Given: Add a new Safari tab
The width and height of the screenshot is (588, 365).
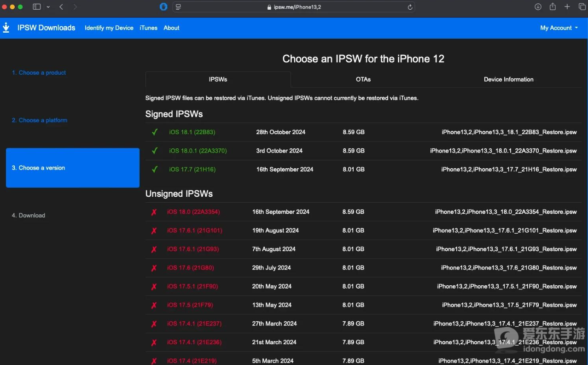Looking at the screenshot, I should click(567, 7).
